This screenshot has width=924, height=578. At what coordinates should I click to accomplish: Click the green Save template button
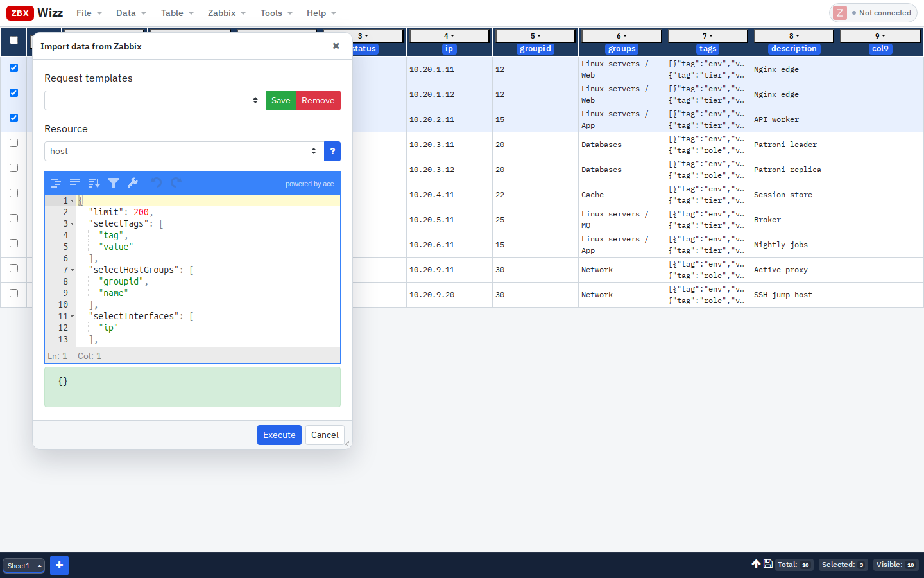(x=280, y=100)
